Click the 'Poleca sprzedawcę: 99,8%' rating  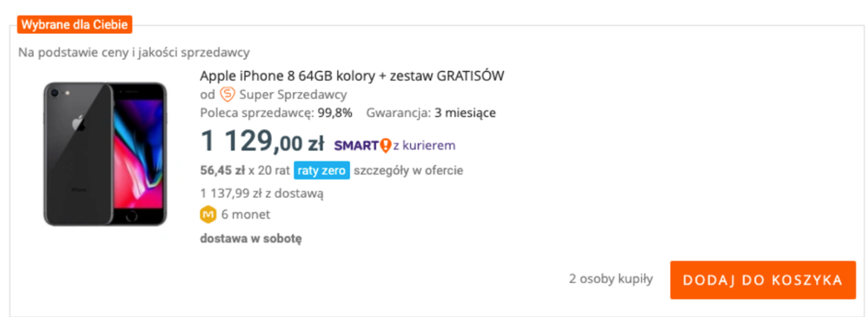pos(276,114)
